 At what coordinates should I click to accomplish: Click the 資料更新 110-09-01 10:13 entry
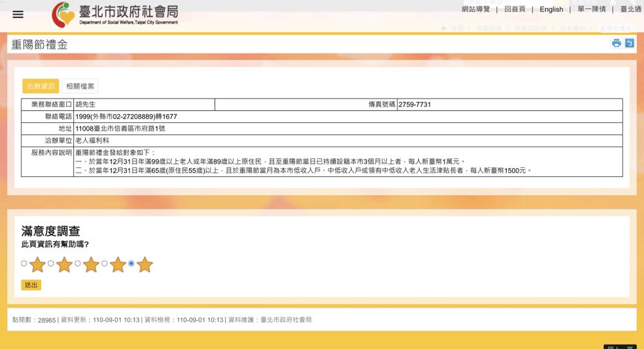[100, 320]
